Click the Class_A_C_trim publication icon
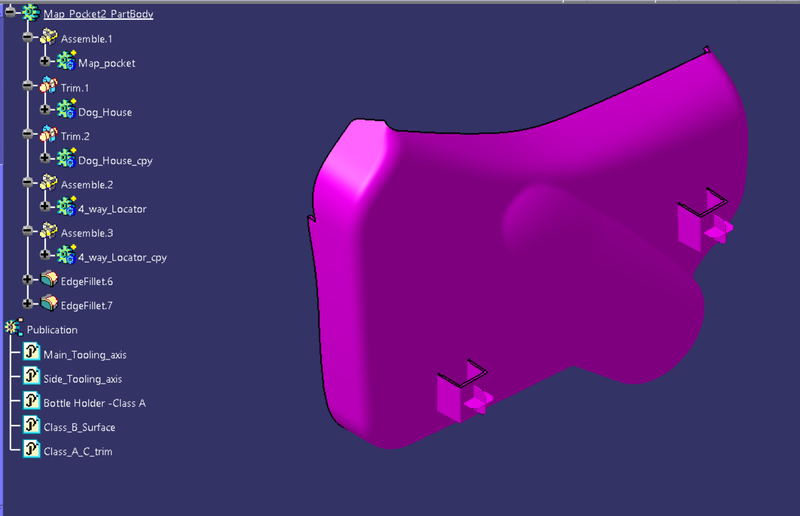Image resolution: width=800 pixels, height=516 pixels. pos(32,450)
